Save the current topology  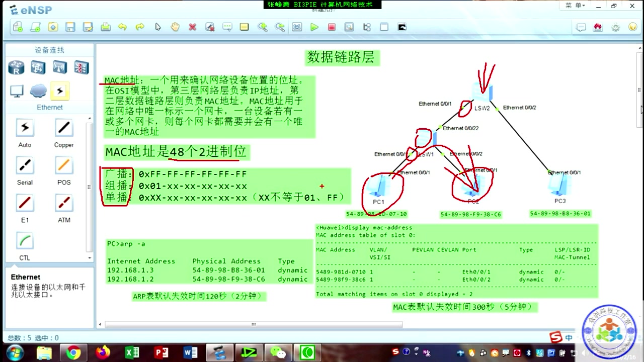70,27
